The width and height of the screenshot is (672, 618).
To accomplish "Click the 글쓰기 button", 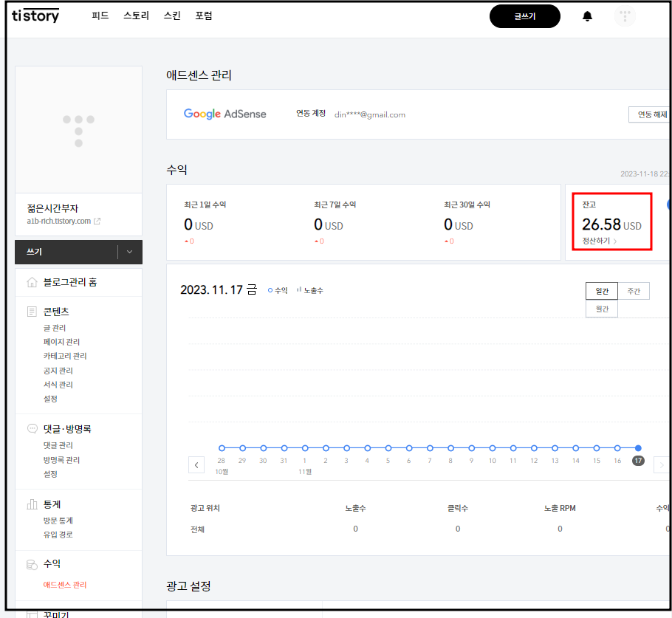I will coord(524,16).
